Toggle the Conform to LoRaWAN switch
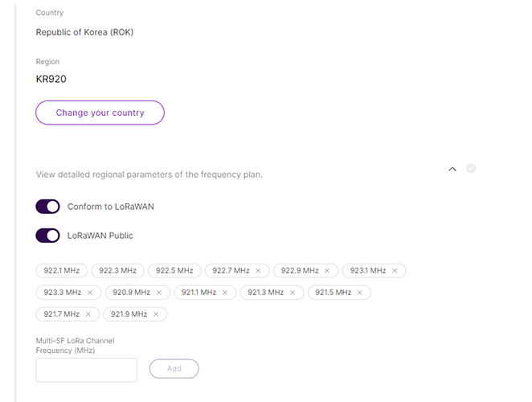Screen dimensions: 532x402 [48, 207]
